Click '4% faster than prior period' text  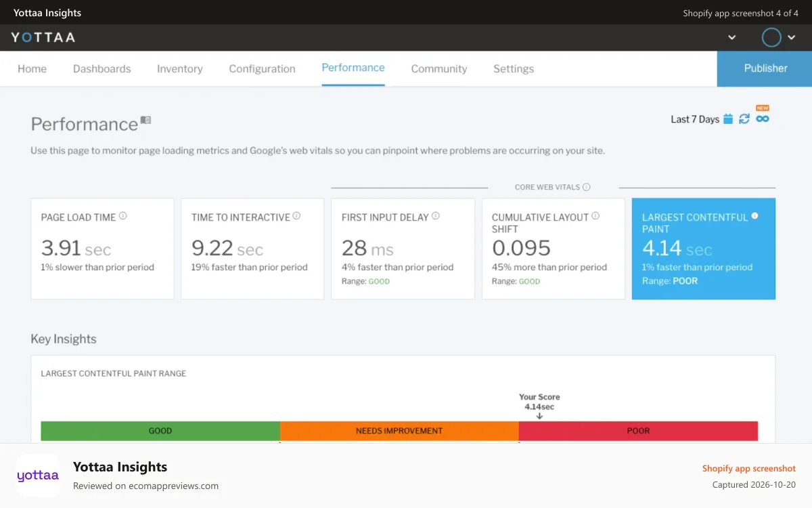coord(398,267)
